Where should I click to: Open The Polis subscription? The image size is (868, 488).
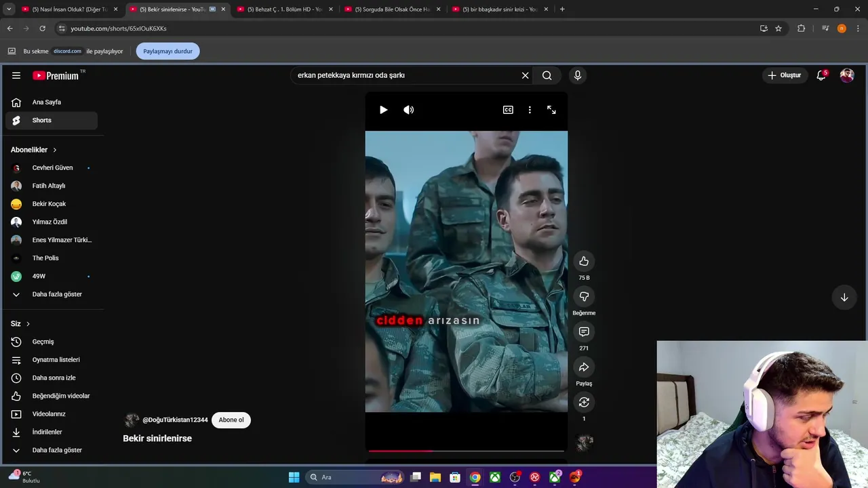pos(52,258)
